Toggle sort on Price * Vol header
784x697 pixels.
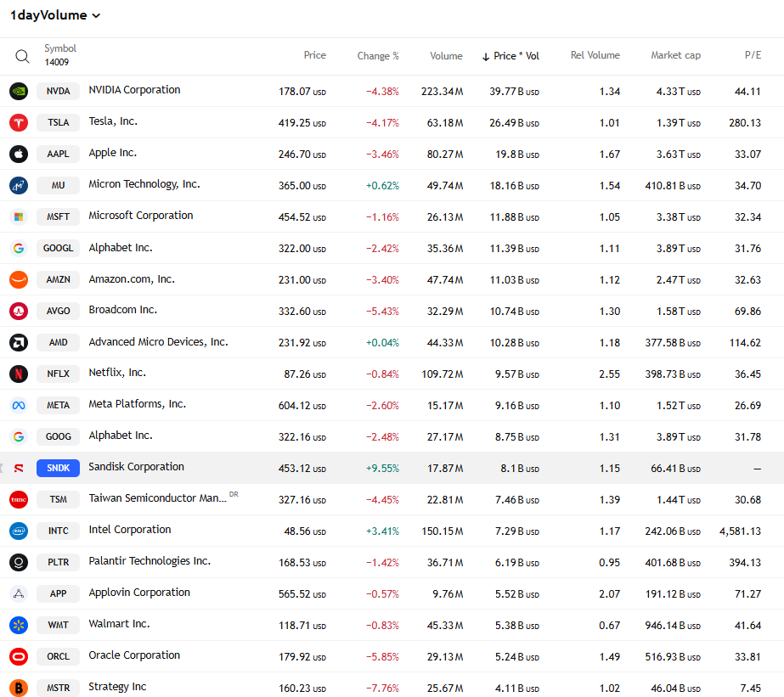click(510, 56)
